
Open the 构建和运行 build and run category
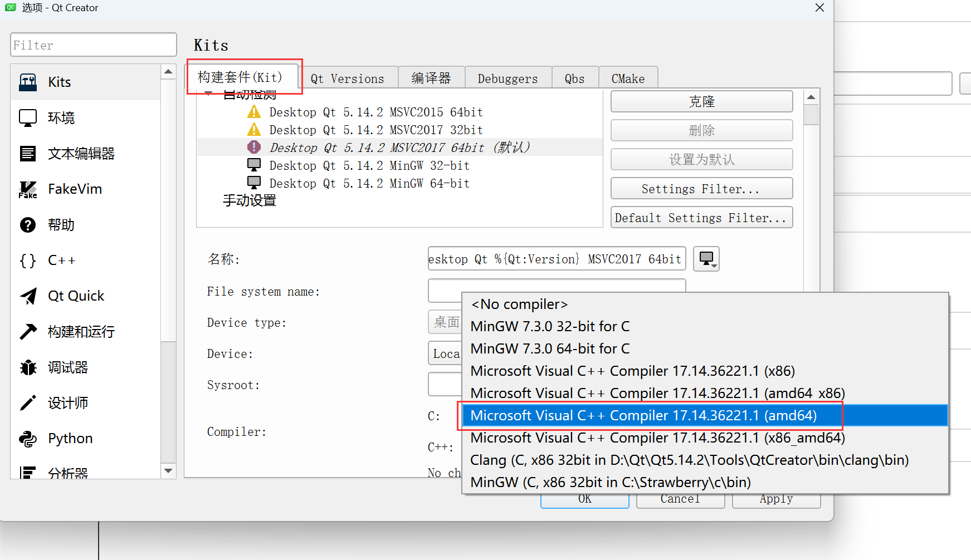coord(86,332)
